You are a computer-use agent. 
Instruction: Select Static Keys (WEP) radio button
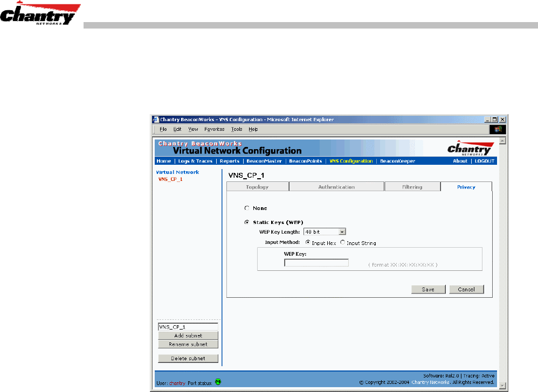(x=247, y=222)
